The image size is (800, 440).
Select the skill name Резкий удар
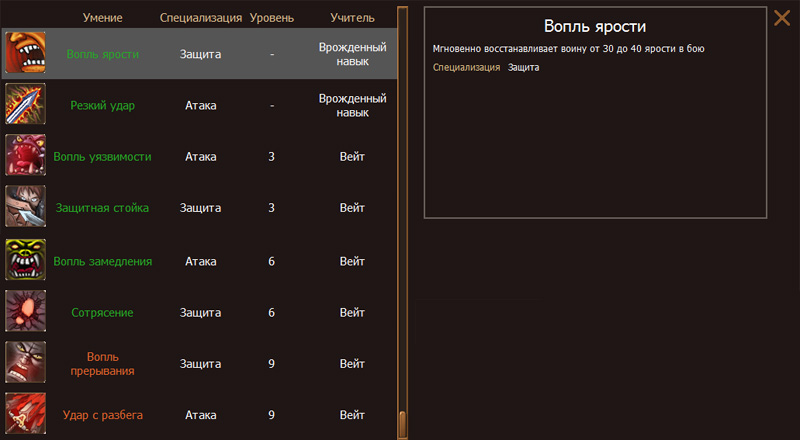[103, 106]
